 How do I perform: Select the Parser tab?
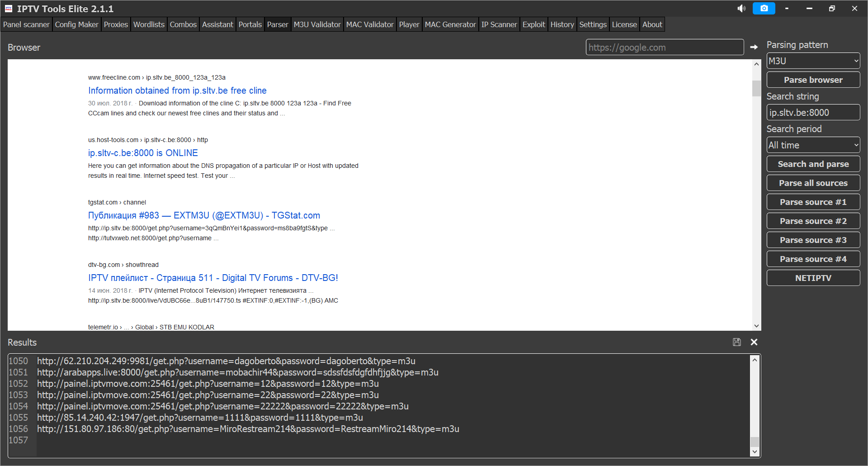[278, 24]
